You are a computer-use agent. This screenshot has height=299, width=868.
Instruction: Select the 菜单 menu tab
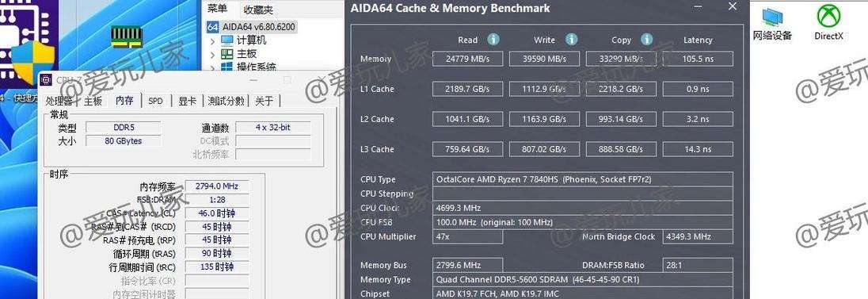[217, 9]
